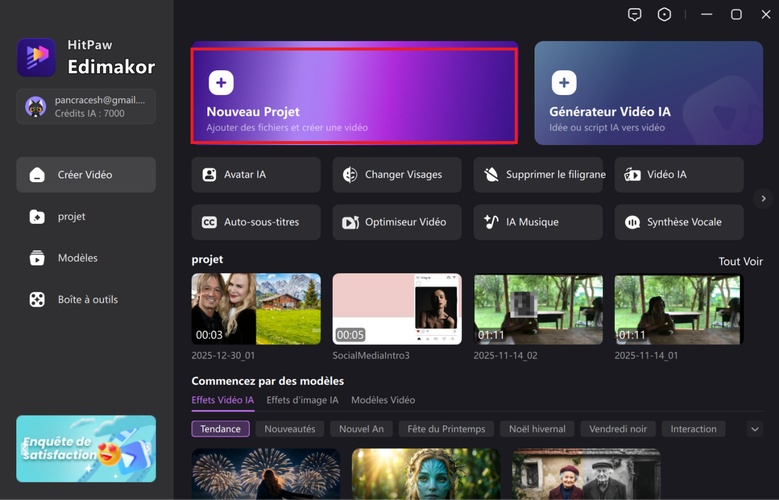Click the SocialMediaIntro3 project name

coord(371,356)
